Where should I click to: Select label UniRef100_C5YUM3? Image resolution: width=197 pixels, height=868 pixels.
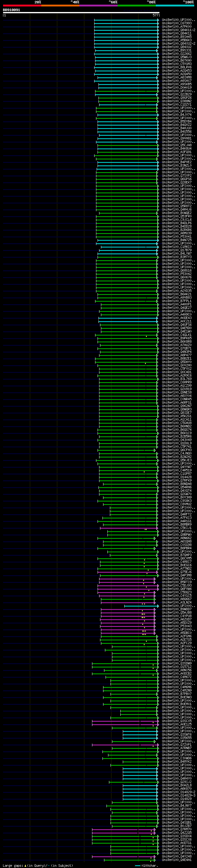177,64
